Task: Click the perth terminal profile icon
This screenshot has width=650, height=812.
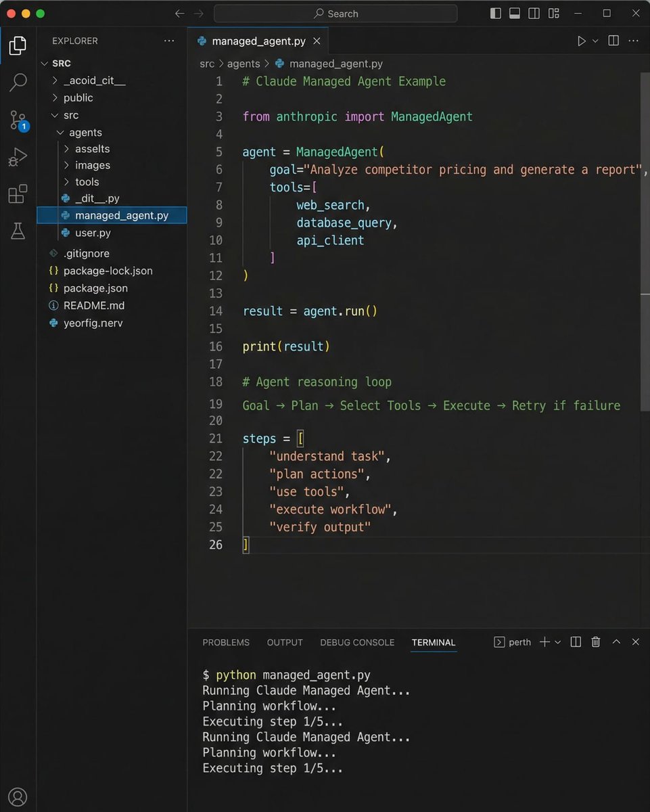Action: 500,642
